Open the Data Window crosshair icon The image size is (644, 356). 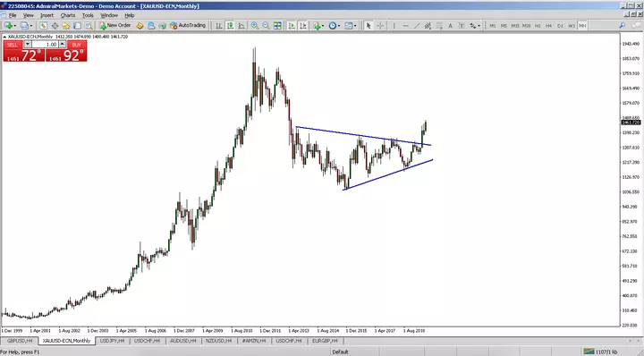(55, 25)
